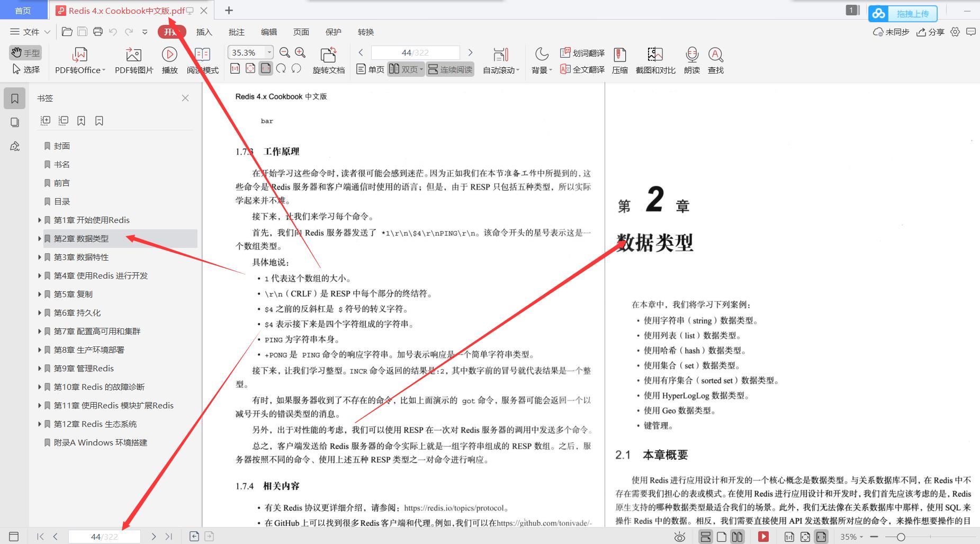Go to 首页 home tab
Screen dimensions: 980x544
coord(23,11)
